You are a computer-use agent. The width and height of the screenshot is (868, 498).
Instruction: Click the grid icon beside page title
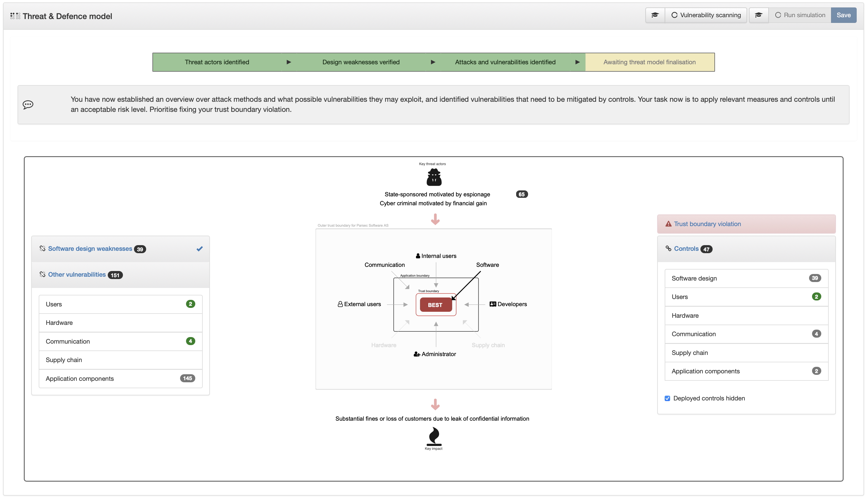pos(15,16)
